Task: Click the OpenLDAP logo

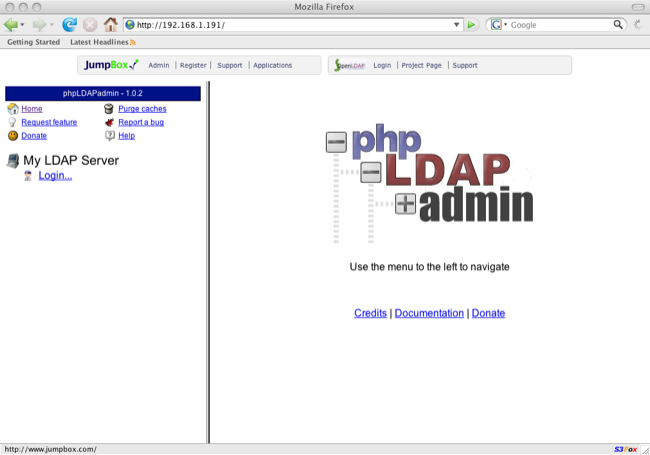Action: [x=350, y=65]
